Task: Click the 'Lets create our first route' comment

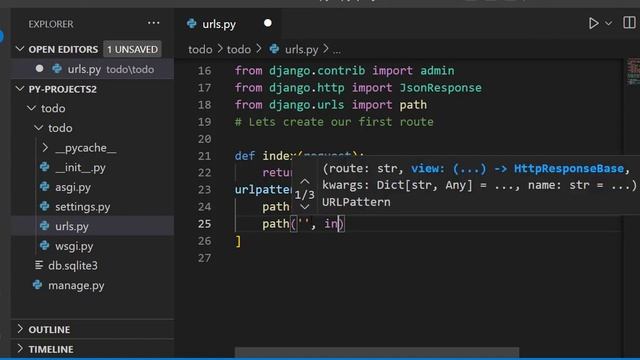Action: click(x=334, y=122)
